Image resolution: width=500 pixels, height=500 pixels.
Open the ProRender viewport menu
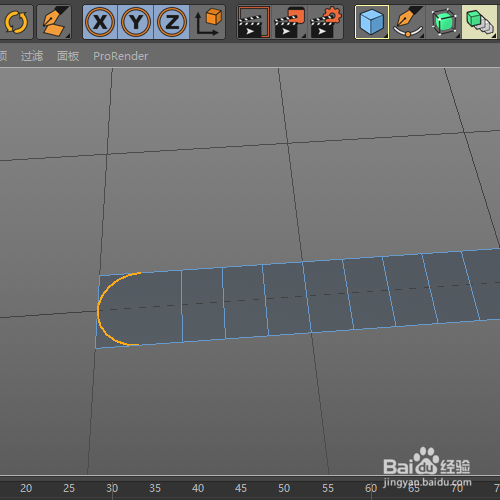(121, 56)
